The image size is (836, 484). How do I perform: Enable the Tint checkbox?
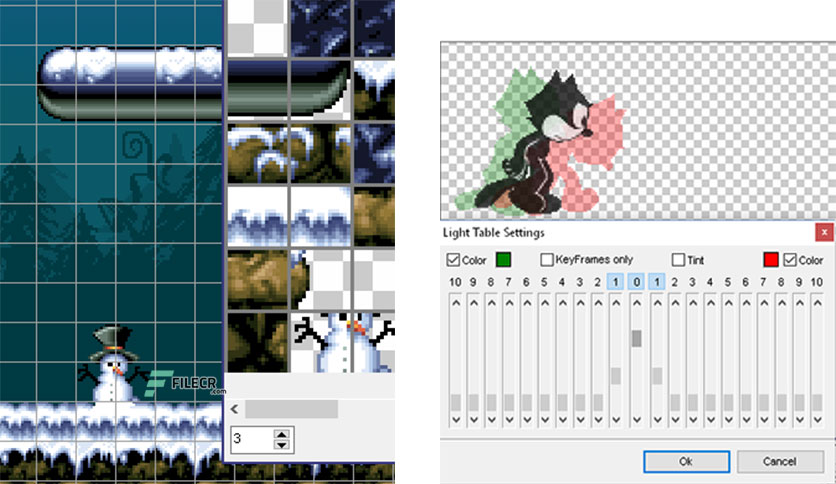[x=678, y=260]
